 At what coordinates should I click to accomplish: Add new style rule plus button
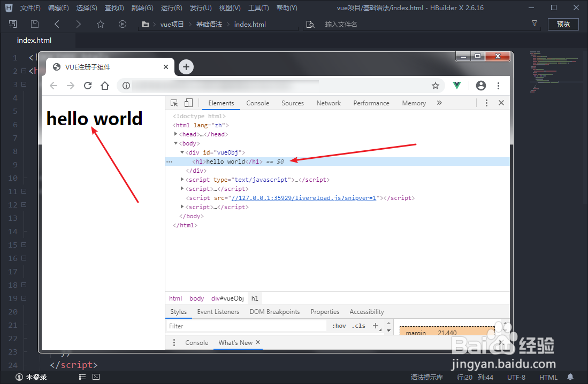click(376, 326)
